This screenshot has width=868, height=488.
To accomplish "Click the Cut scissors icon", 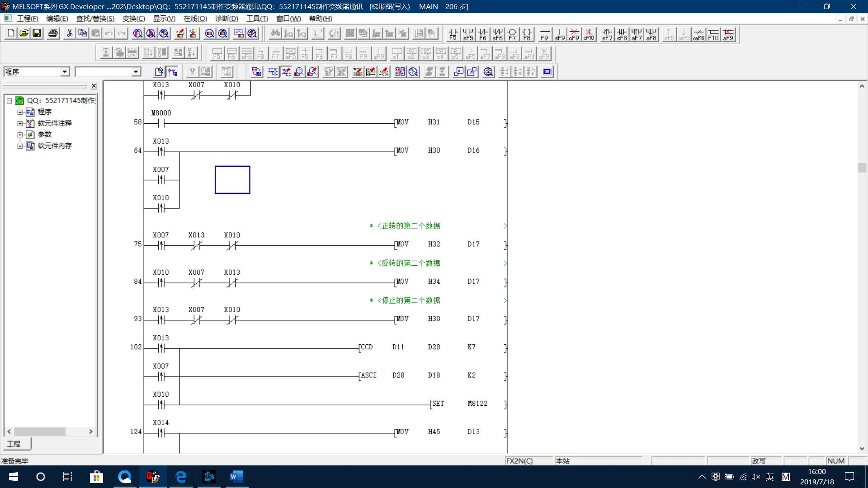I will click(70, 33).
